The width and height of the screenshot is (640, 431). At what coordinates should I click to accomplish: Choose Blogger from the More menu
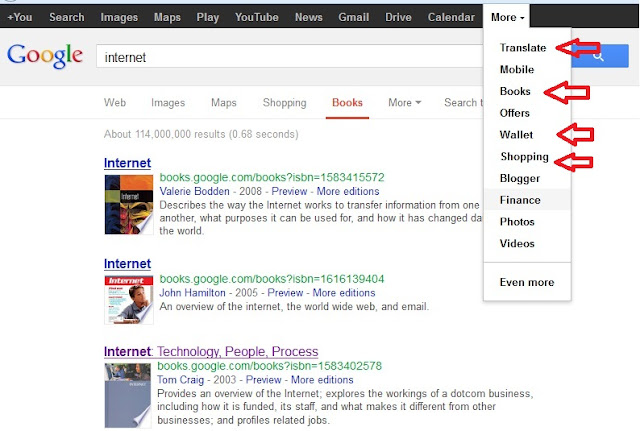pos(520,178)
